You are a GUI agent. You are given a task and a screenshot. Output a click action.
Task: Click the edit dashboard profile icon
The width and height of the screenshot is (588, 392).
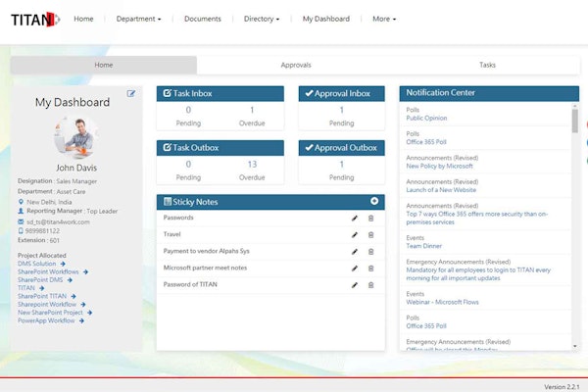[131, 94]
